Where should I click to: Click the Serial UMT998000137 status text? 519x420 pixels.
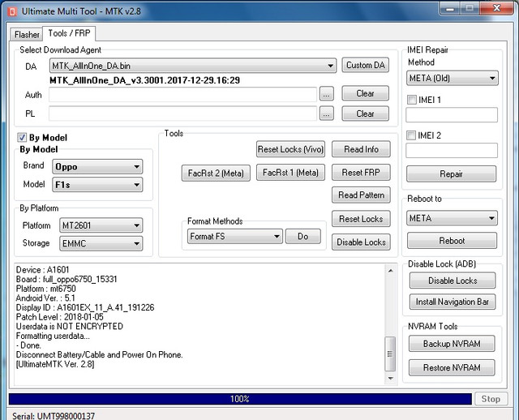[x=54, y=415]
